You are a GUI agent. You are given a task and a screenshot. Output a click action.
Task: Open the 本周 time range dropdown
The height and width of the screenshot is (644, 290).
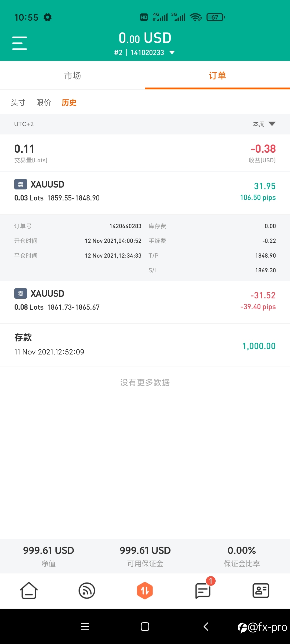[264, 124]
